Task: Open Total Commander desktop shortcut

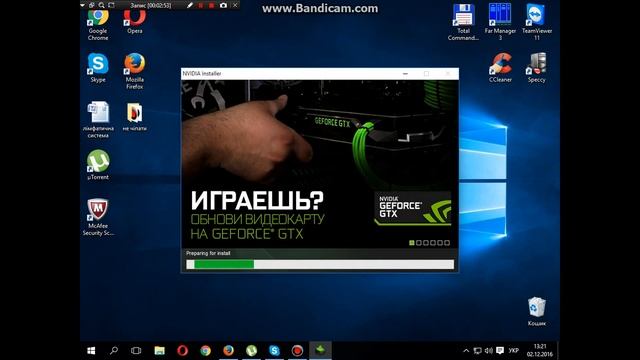Action: click(463, 22)
